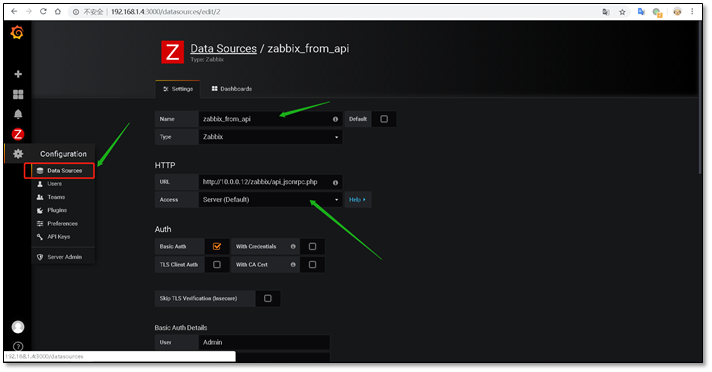Expand the Help section
This screenshot has height=372, width=712.
click(x=357, y=199)
